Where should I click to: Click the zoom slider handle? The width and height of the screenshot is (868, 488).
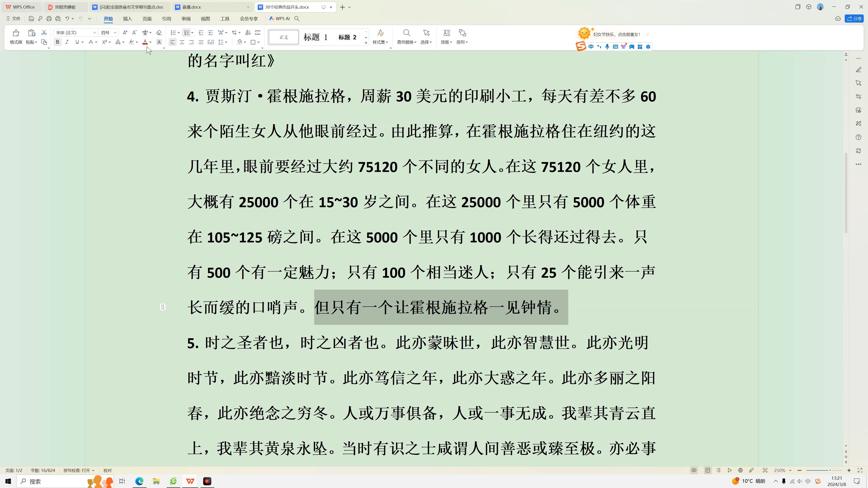point(830,470)
